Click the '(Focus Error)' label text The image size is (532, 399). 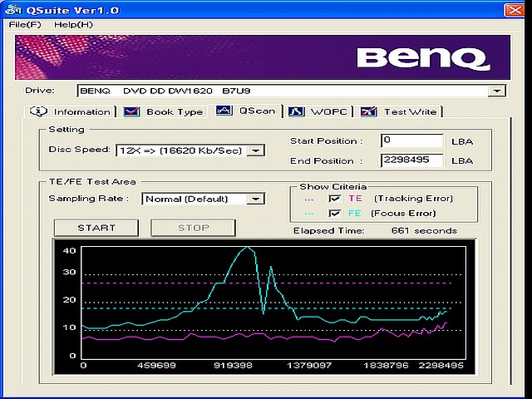coord(403,214)
